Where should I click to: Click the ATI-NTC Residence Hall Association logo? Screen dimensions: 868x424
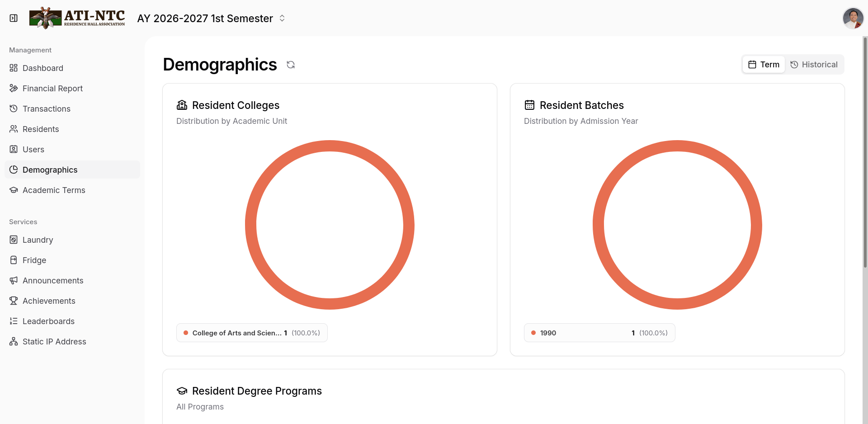[x=77, y=18]
